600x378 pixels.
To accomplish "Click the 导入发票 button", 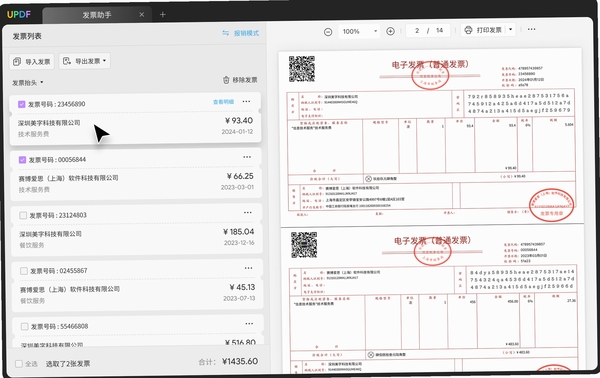I will 32,62.
